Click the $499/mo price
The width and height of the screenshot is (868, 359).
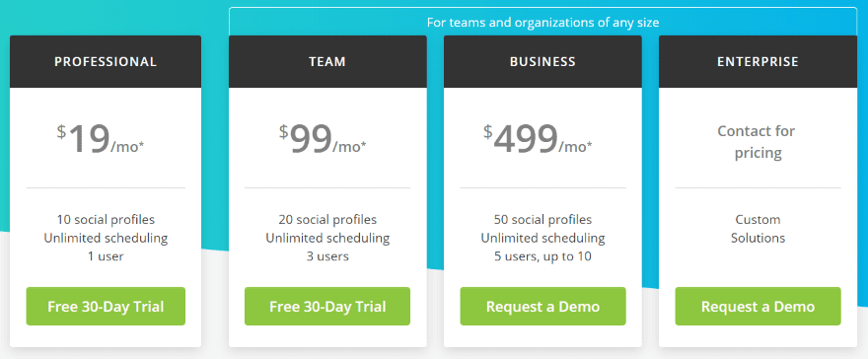(538, 140)
